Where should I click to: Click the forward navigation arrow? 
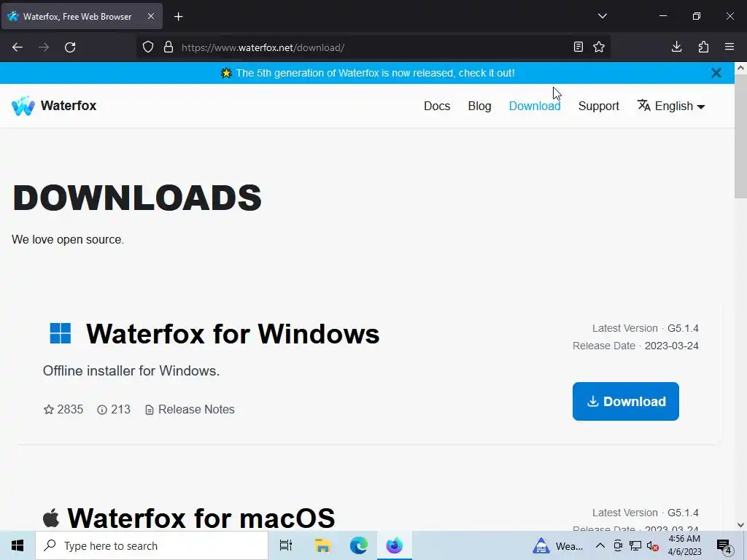coord(44,47)
